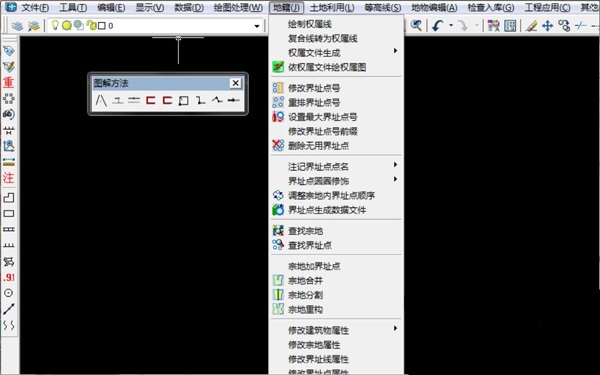Viewport: 600px width, 375px height.
Task: Click the layer color square swatch
Action: point(102,26)
